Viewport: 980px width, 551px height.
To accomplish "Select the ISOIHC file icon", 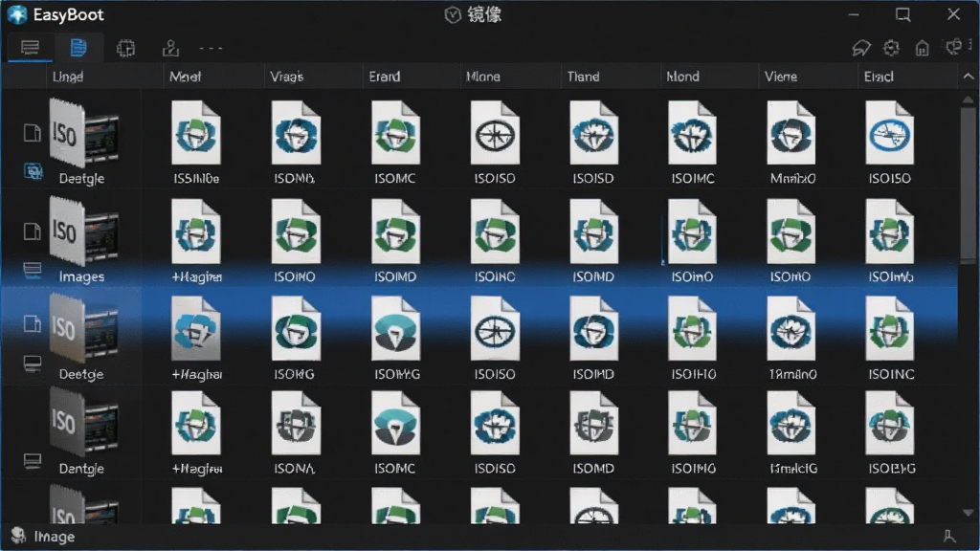I will [495, 231].
